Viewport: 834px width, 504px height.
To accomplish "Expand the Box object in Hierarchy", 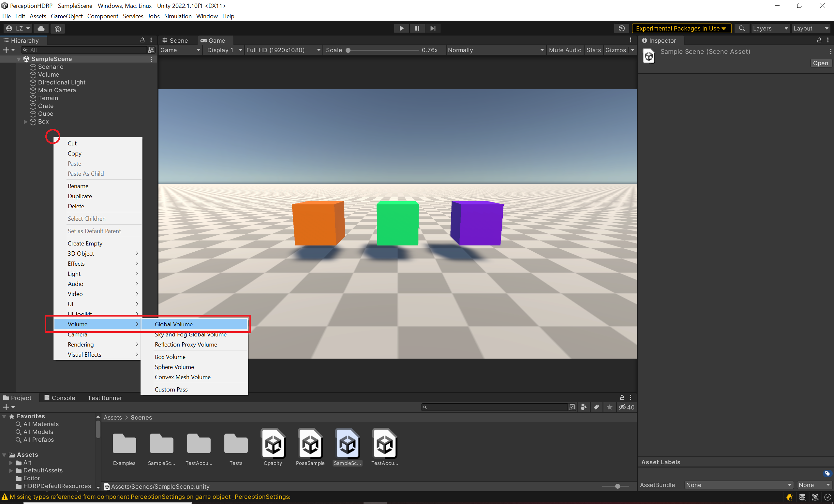I will (x=25, y=122).
